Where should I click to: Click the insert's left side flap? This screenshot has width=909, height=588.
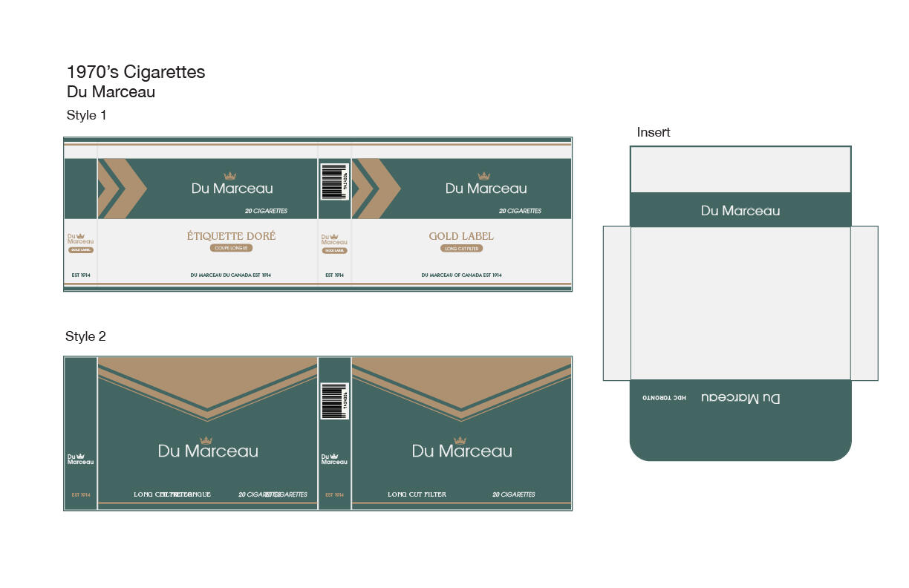(x=616, y=303)
